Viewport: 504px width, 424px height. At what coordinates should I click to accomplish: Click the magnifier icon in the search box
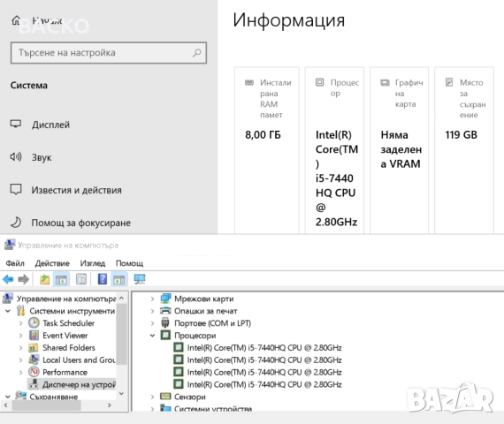pyautogui.click(x=196, y=53)
